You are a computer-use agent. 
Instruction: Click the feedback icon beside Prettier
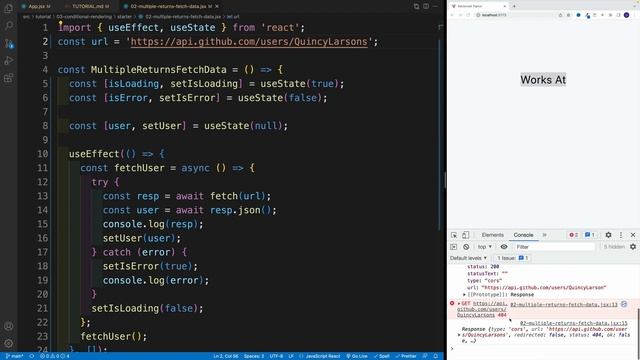click(425, 356)
